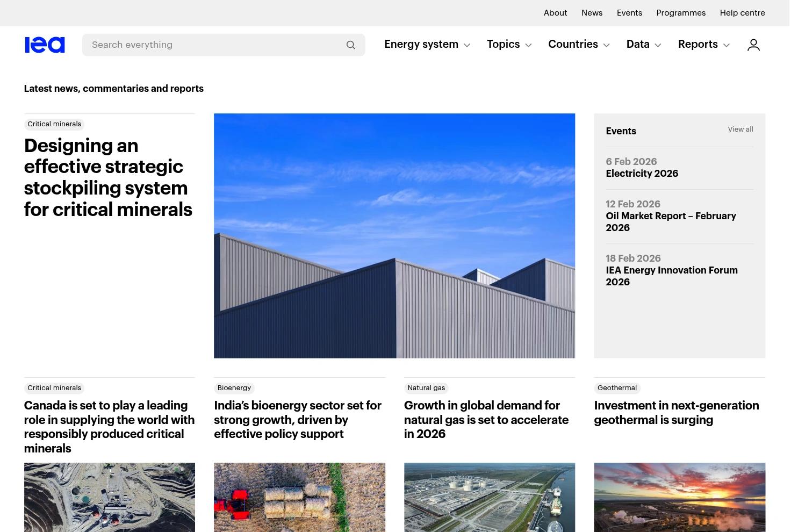Expand the Topics menu
Image resolution: width=798 pixels, height=532 pixels.
point(509,45)
